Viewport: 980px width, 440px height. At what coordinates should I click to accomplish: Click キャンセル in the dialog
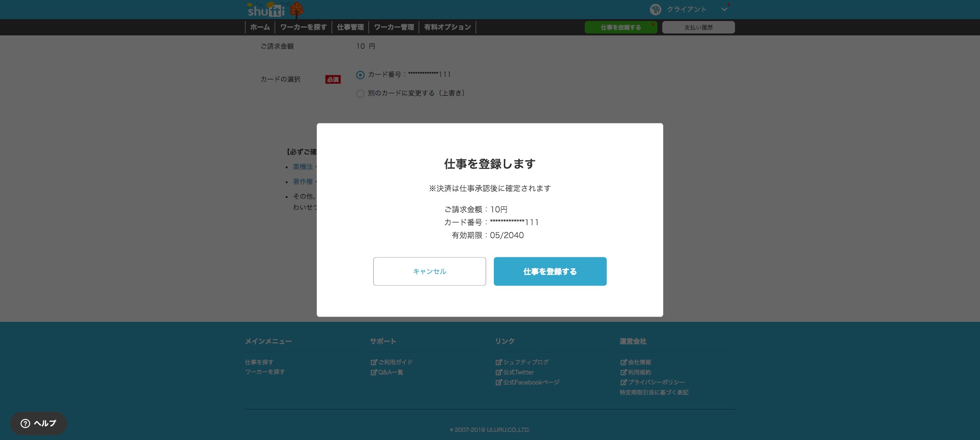click(429, 271)
